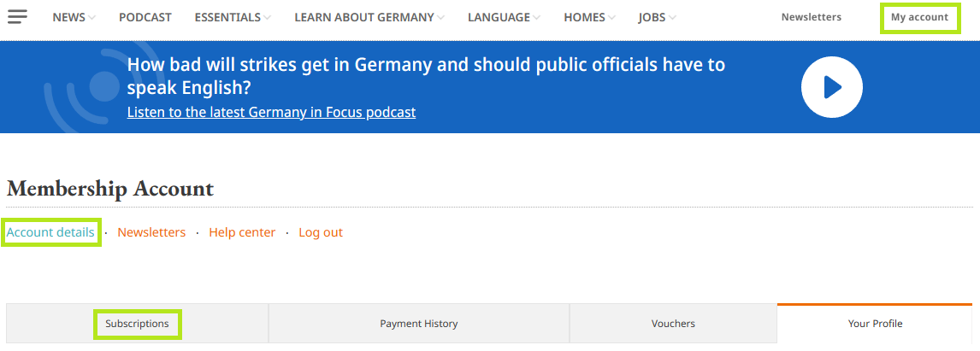Open the Vouchers tab
Screen dimensions: 980x351
[x=673, y=324]
